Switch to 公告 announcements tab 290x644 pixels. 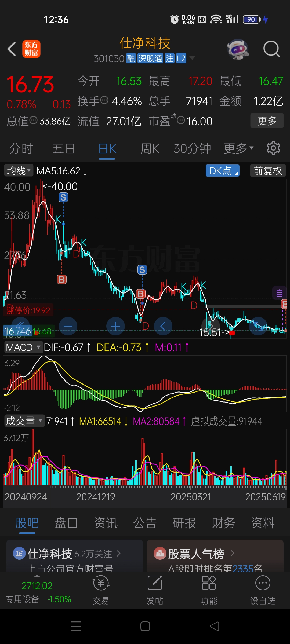click(x=145, y=523)
